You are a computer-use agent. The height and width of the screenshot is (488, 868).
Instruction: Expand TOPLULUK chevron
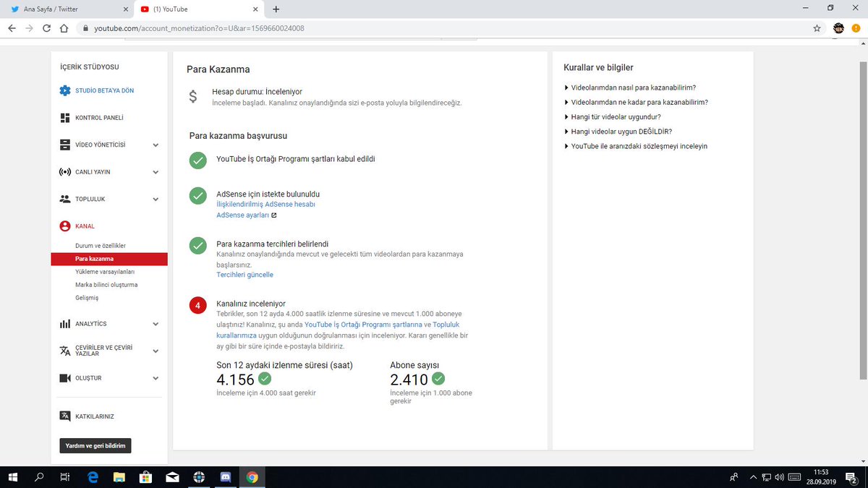click(x=156, y=200)
